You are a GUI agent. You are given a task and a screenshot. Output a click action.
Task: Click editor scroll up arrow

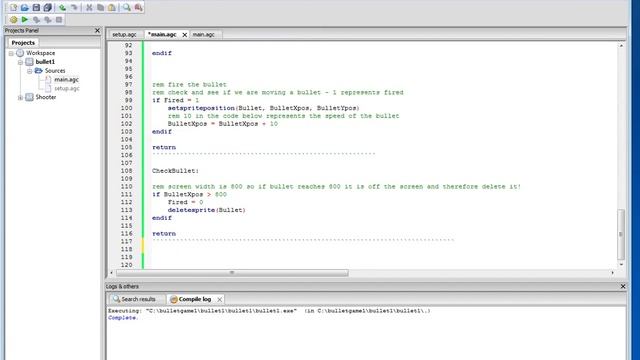pyautogui.click(x=621, y=46)
